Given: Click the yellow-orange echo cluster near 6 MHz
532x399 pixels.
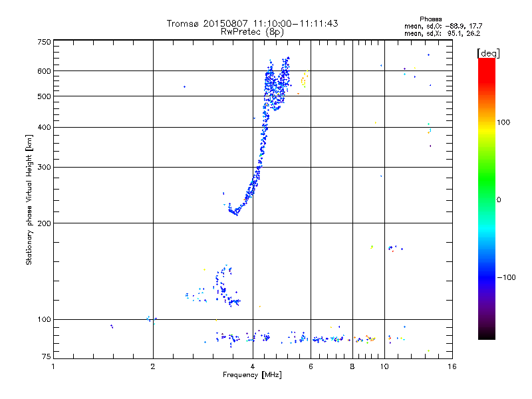Looking at the screenshot, I should coord(304,79).
